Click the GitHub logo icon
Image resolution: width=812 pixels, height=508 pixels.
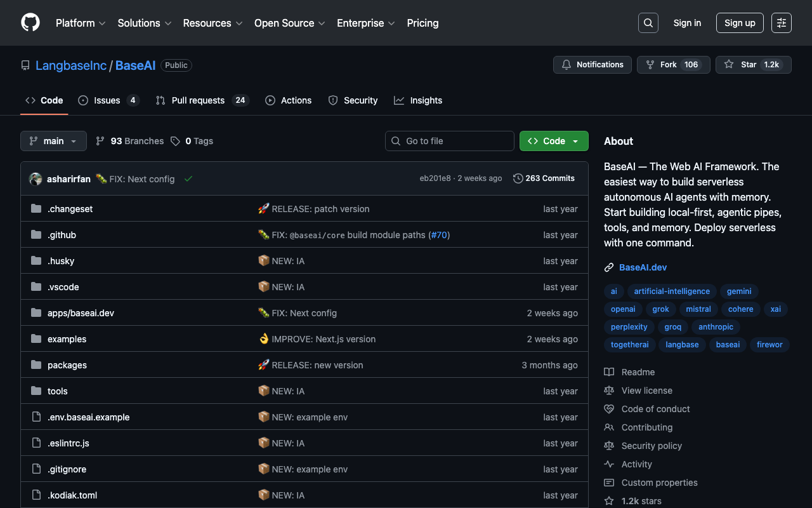point(30,23)
